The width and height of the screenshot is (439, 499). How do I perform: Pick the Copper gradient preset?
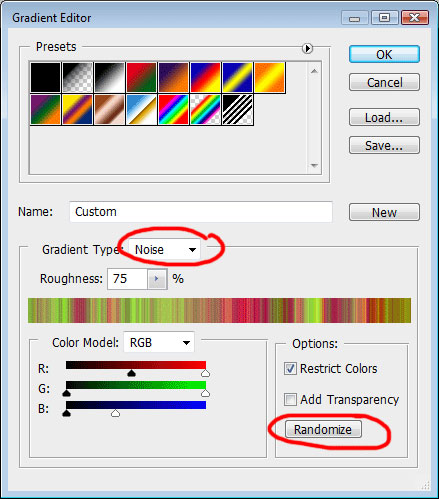109,109
